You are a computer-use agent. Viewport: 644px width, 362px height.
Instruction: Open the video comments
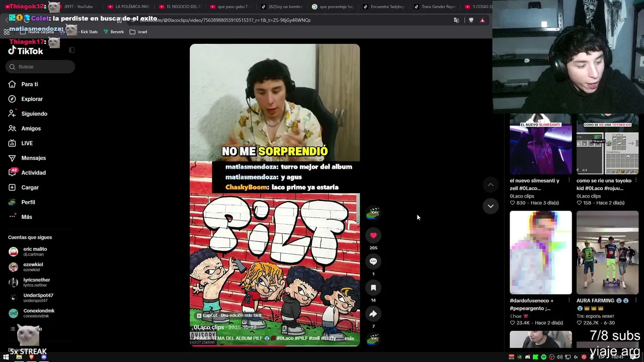(373, 261)
